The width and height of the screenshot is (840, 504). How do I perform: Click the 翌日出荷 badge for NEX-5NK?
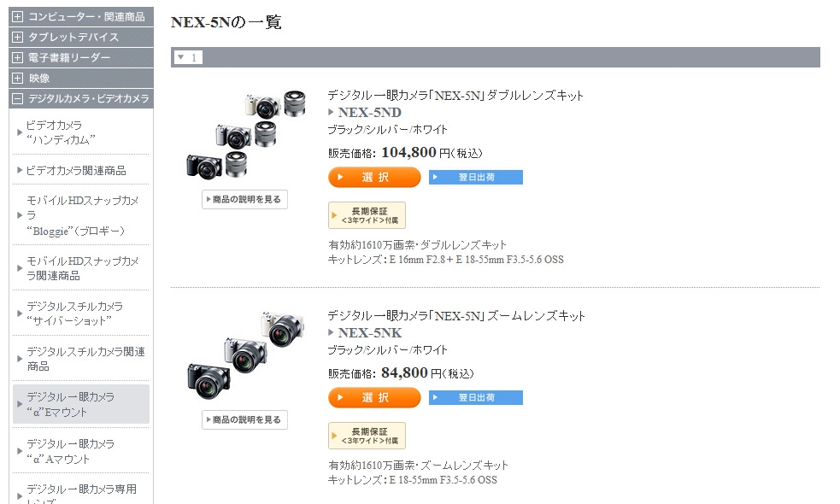coord(476,397)
